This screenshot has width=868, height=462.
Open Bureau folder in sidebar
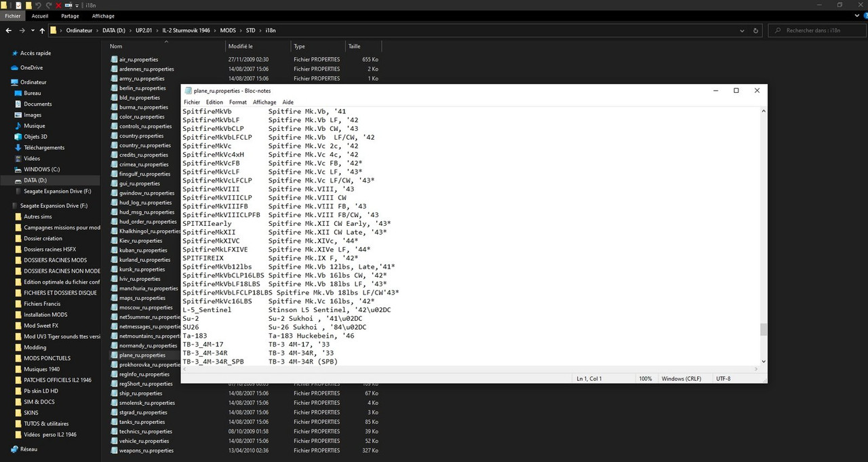(x=32, y=93)
